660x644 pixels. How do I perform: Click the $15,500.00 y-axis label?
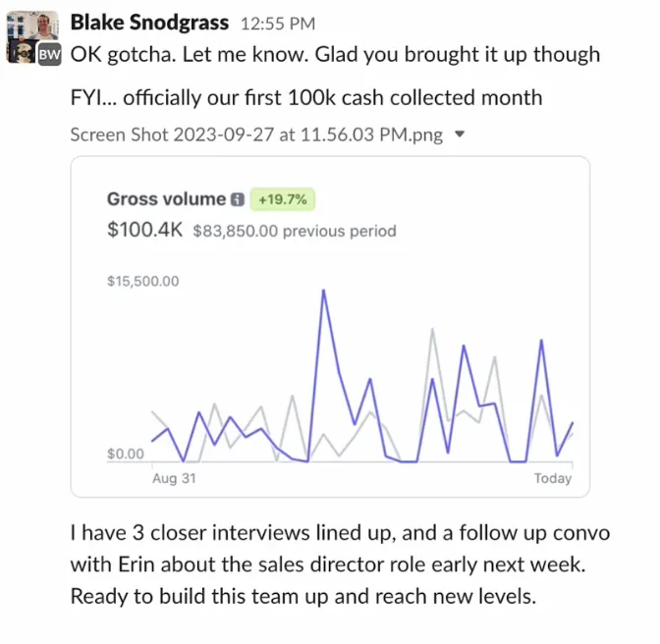[x=143, y=281]
